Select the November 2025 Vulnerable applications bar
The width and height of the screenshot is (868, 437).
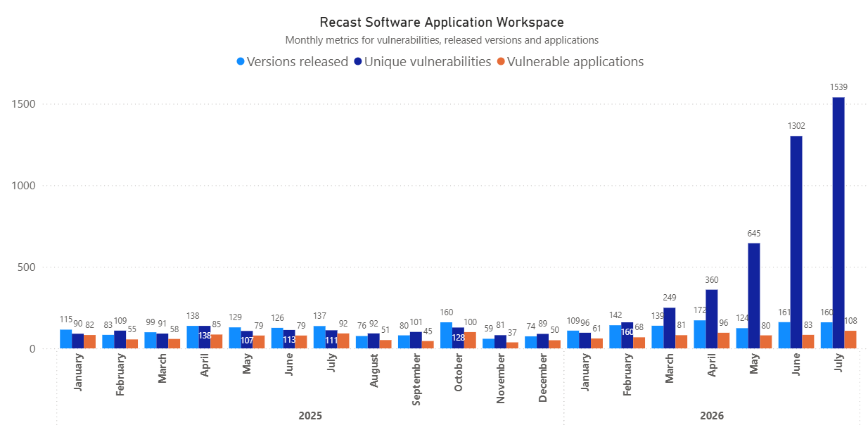pos(512,345)
